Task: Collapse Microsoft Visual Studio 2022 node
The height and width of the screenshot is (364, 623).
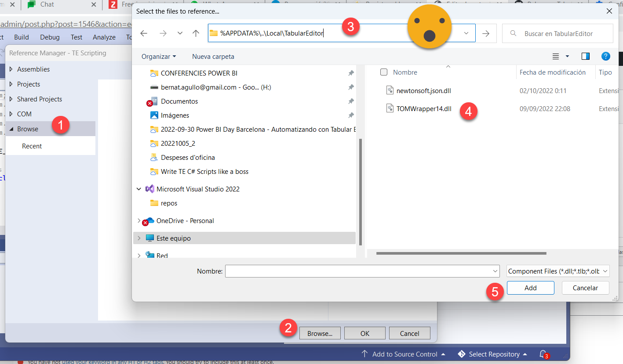Action: pos(139,189)
